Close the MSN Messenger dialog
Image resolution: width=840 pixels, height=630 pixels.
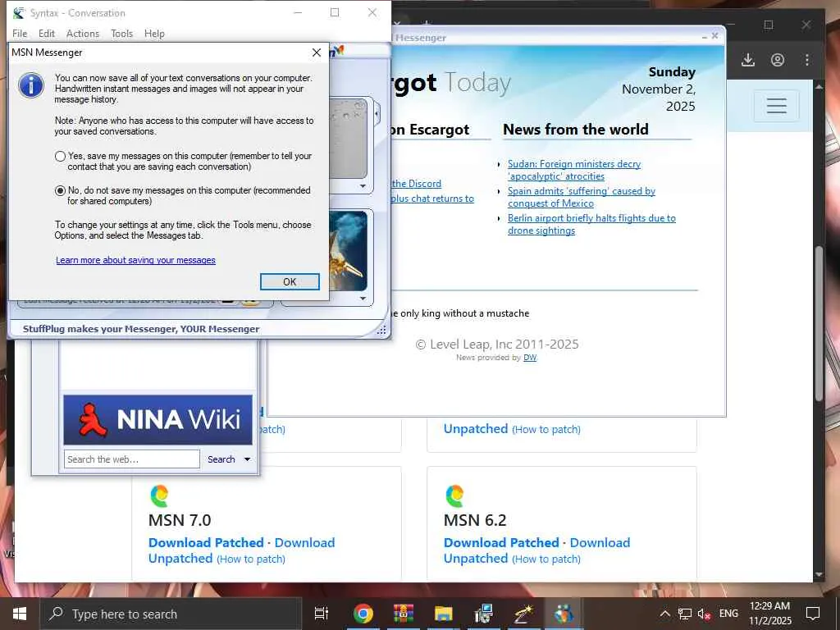[317, 52]
